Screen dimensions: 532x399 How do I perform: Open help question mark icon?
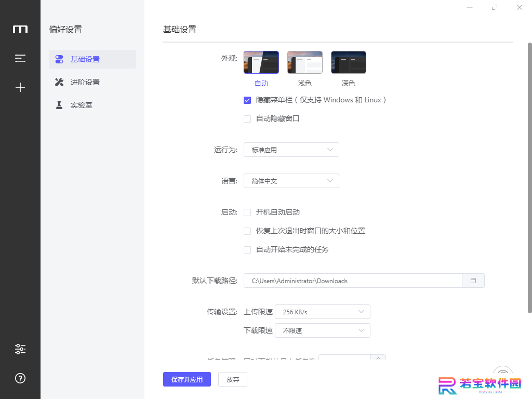pos(20,378)
